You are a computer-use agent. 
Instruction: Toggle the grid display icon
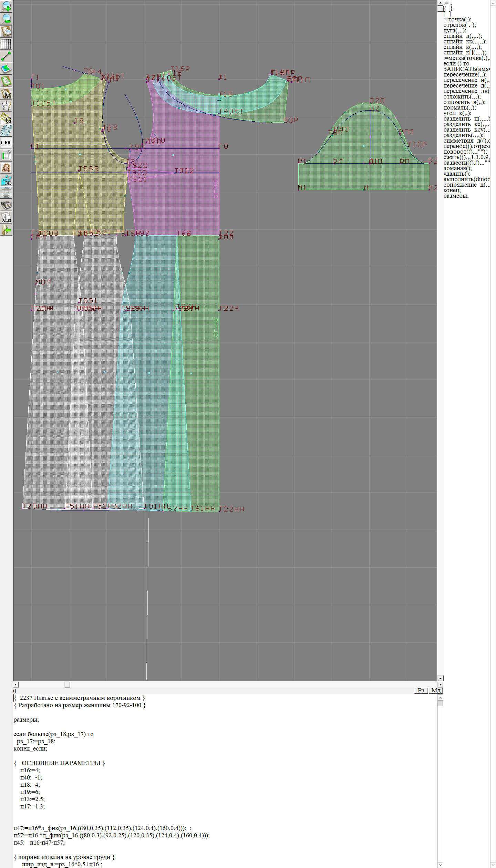pyautogui.click(x=6, y=44)
